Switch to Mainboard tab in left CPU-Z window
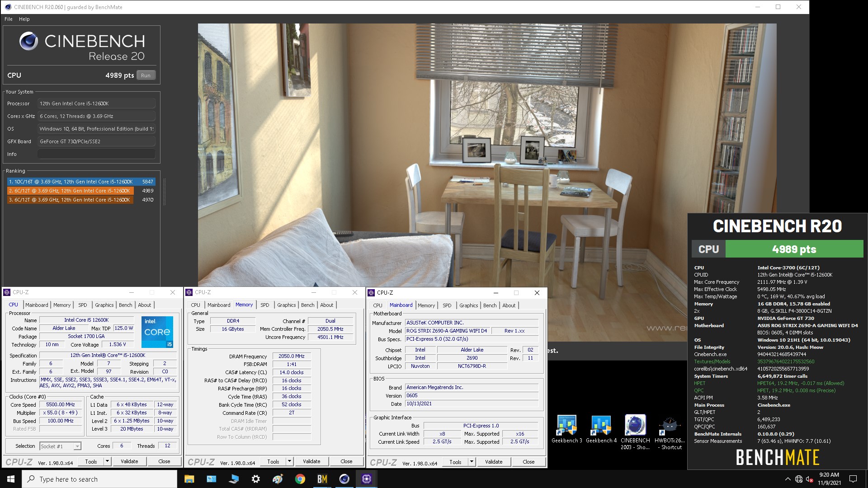Image resolution: width=868 pixels, height=488 pixels. click(x=37, y=305)
